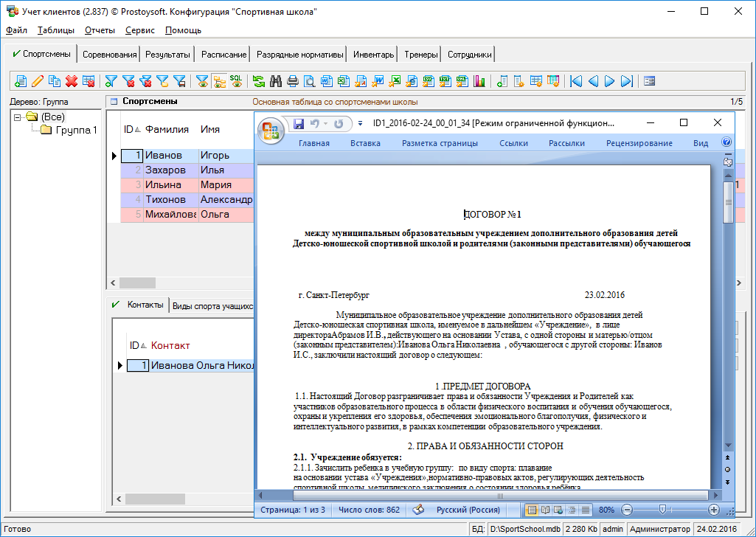Screen dimensions: 756x537
Task: Open the SQL query view icon
Action: pyautogui.click(x=236, y=81)
